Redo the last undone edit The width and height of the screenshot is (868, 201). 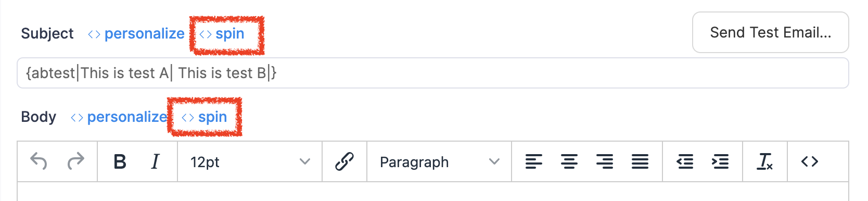[x=76, y=161]
